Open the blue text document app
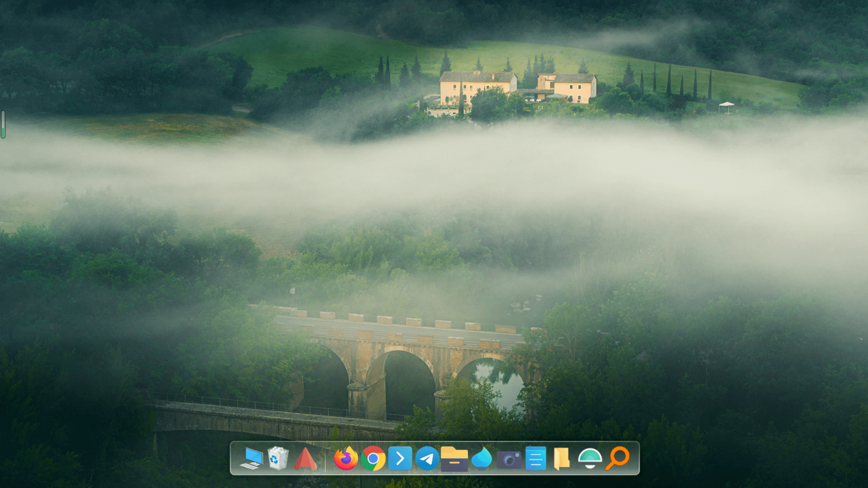The height and width of the screenshot is (488, 868). click(x=536, y=459)
